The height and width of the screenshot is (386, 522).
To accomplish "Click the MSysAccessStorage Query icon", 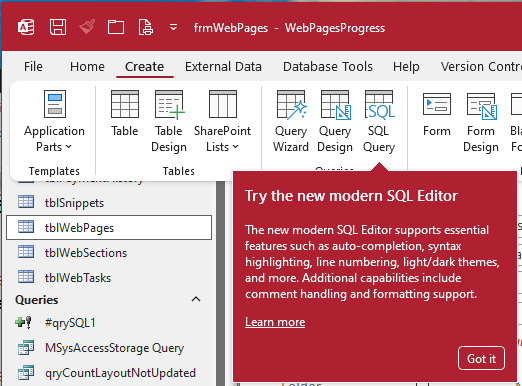I will 26,347.
